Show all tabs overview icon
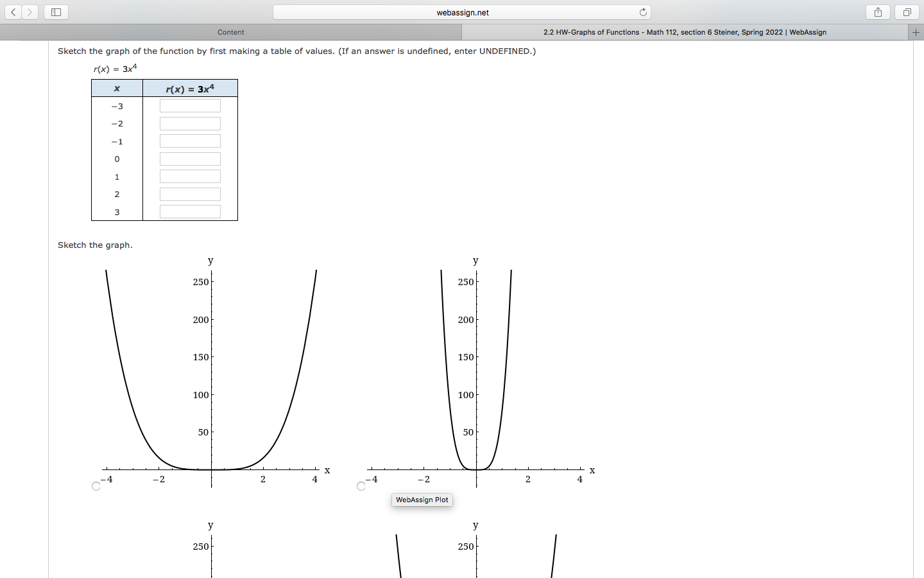The image size is (924, 578). 907,12
